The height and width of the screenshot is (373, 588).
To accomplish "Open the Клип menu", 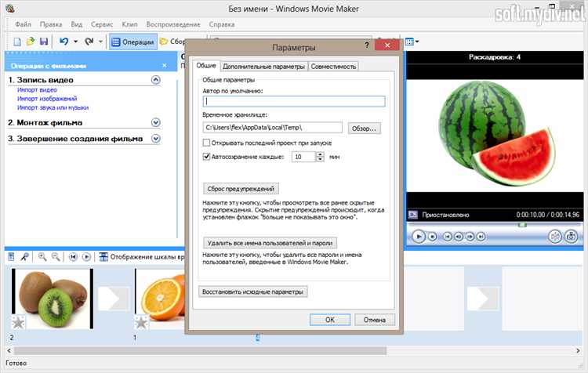I will (129, 24).
